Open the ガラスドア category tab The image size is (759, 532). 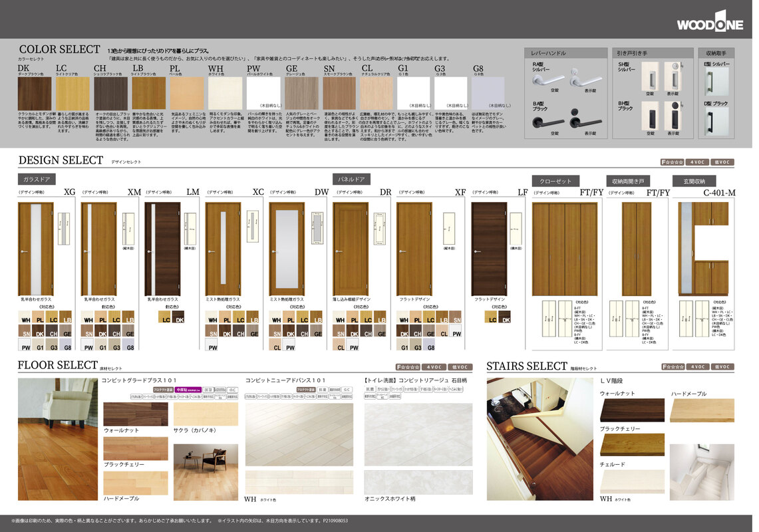coord(37,179)
